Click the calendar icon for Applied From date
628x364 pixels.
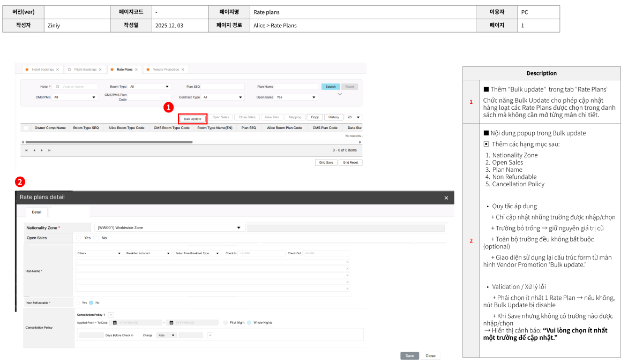[x=114, y=322]
